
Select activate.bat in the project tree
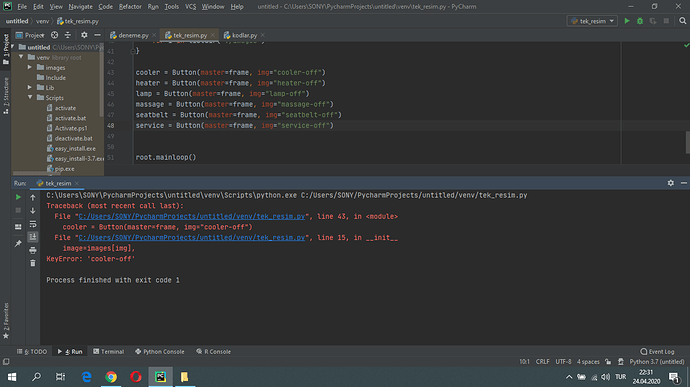coord(70,118)
